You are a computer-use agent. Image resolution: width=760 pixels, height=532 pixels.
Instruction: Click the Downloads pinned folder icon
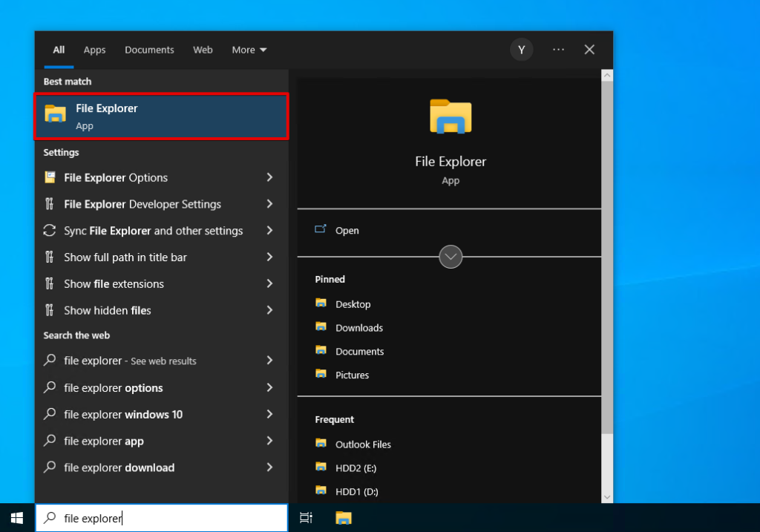pyautogui.click(x=321, y=327)
